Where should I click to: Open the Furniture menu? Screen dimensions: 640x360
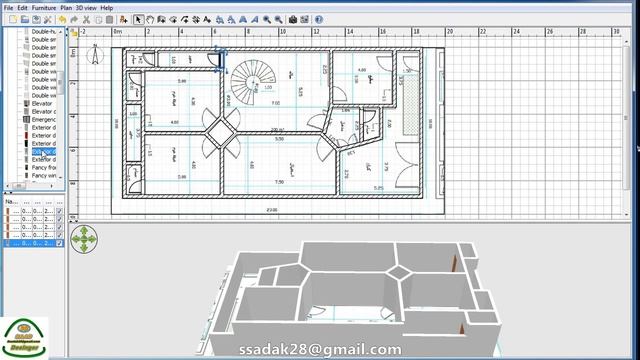[x=44, y=8]
